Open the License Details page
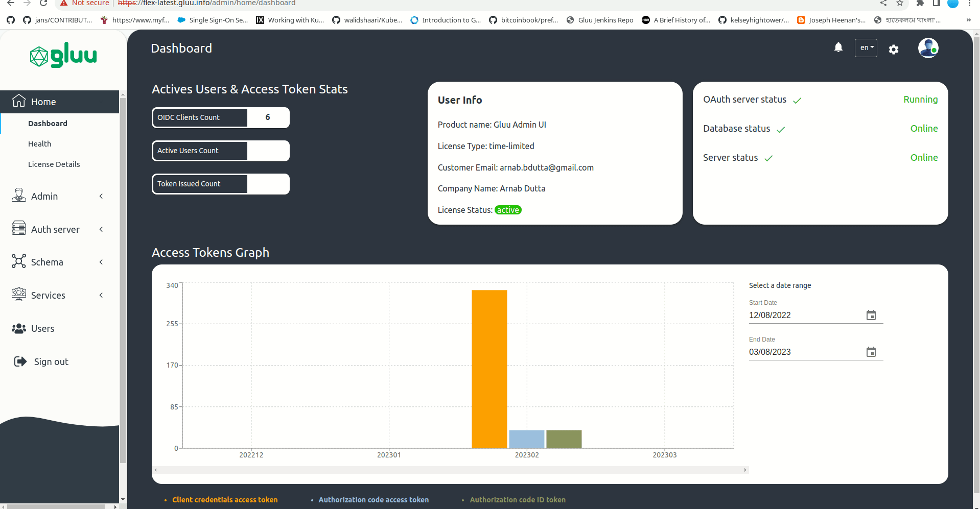The width and height of the screenshot is (980, 509). pos(54,164)
